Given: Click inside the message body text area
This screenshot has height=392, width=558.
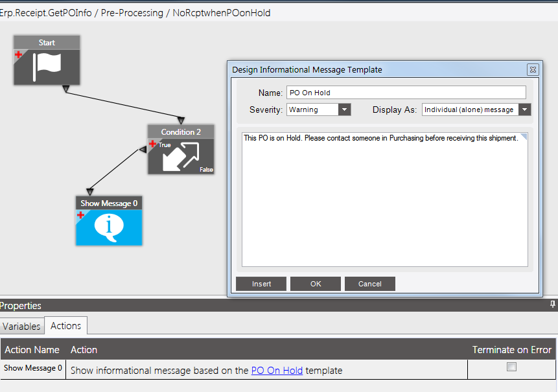Looking at the screenshot, I should pyautogui.click(x=385, y=200).
